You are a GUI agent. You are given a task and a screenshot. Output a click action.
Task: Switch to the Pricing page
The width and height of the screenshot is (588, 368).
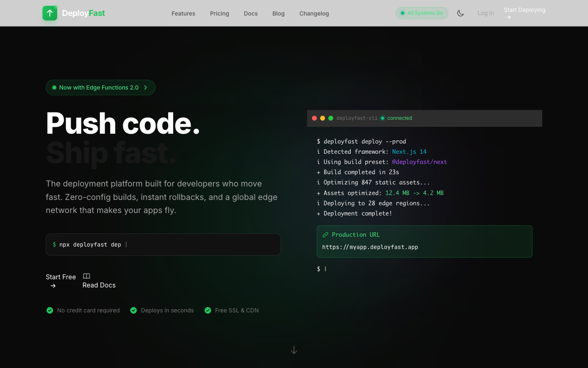[x=219, y=13]
